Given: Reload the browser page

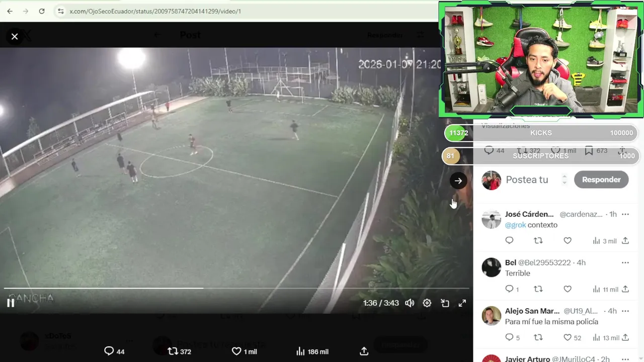Looking at the screenshot, I should point(42,11).
